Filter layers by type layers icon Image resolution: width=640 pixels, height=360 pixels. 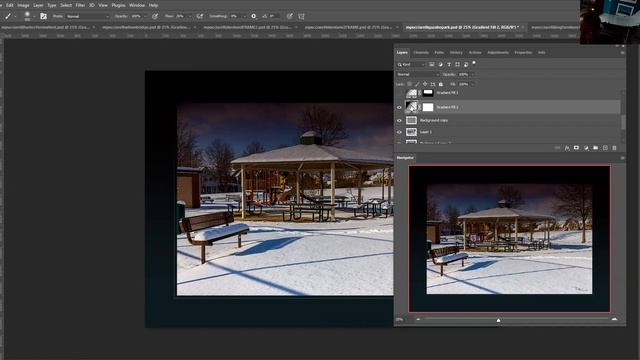pyautogui.click(x=449, y=64)
